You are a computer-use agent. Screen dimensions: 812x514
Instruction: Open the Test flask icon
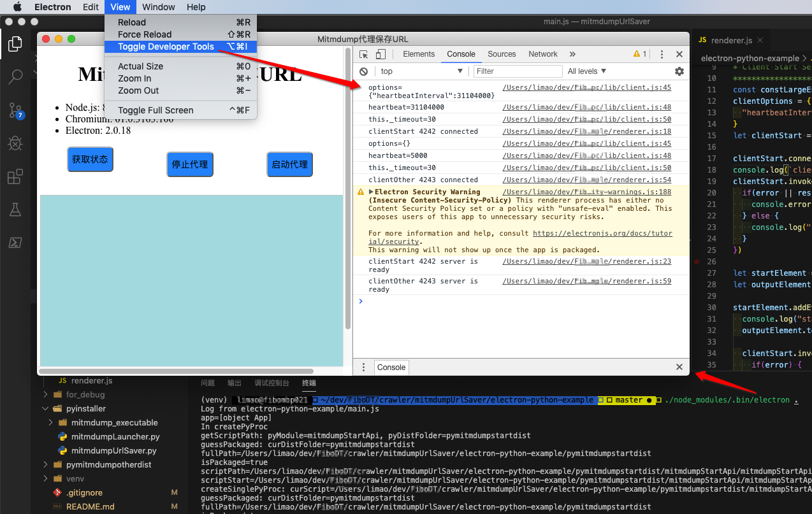point(15,210)
